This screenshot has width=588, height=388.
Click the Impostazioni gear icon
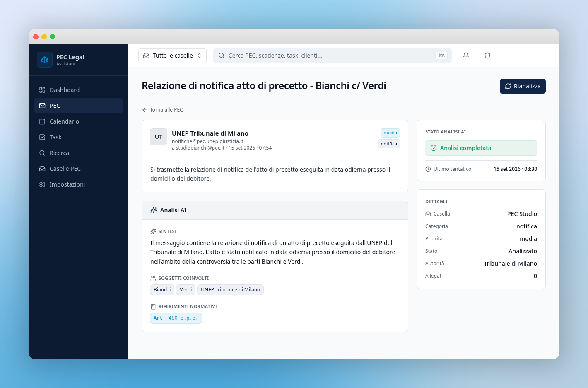coord(42,184)
